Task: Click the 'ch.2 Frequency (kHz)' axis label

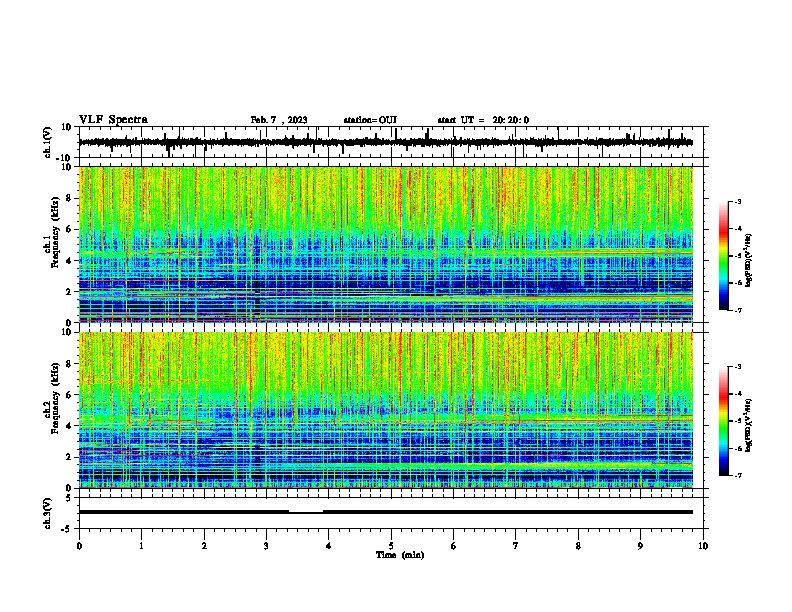Action: (x=51, y=398)
